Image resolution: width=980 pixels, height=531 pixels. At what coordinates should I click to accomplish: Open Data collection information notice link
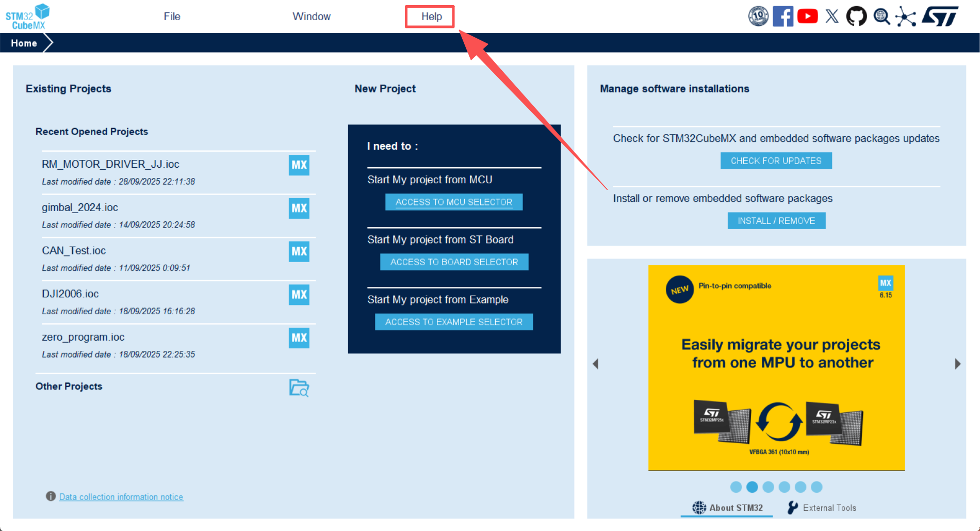pos(121,497)
